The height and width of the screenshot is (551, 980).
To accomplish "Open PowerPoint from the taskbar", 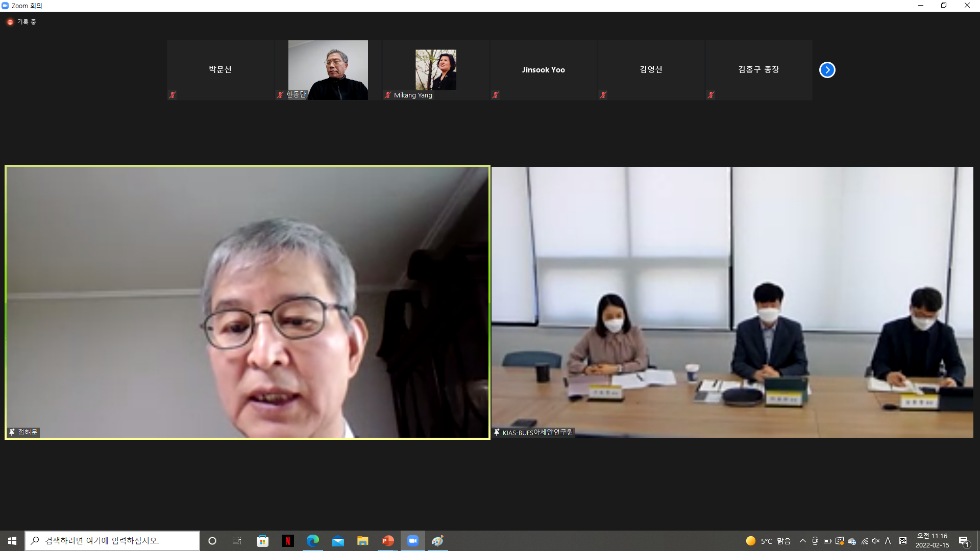I will pyautogui.click(x=387, y=541).
